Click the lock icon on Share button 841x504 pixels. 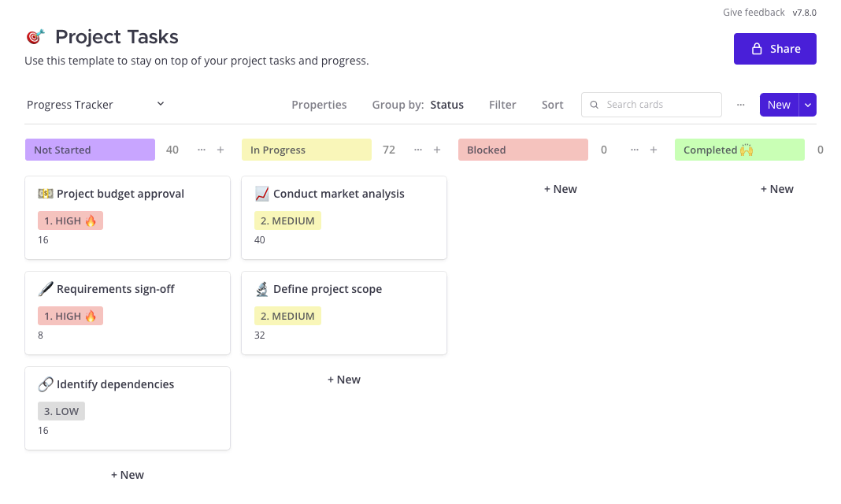(757, 49)
